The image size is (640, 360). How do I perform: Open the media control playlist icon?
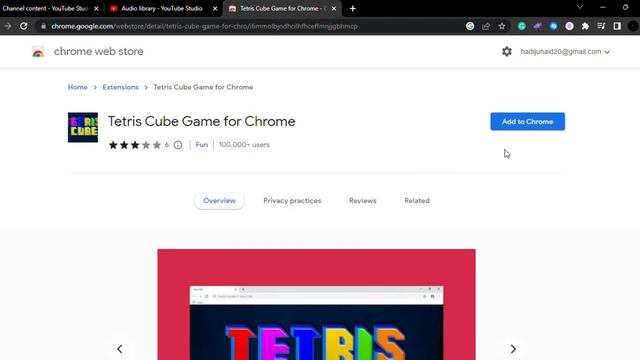601,26
